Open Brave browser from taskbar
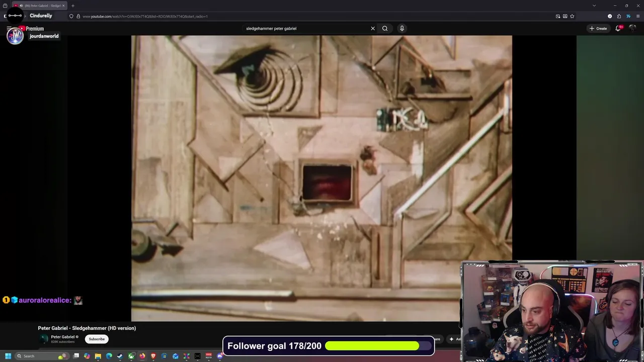This screenshot has height=362, width=644. (x=153, y=356)
